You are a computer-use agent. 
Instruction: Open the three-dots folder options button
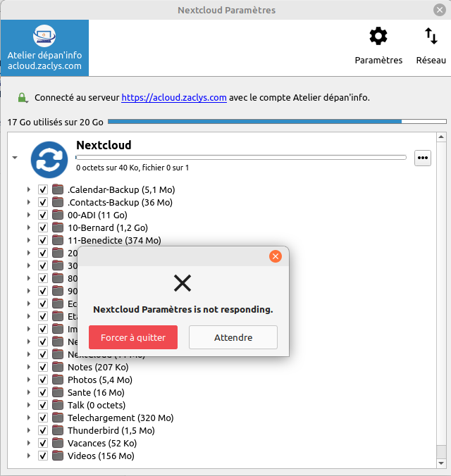point(423,158)
